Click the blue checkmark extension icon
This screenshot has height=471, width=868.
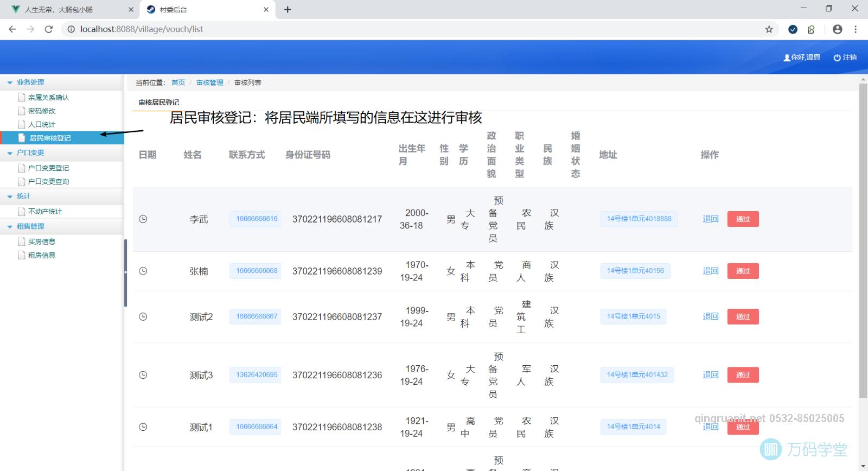pyautogui.click(x=793, y=29)
